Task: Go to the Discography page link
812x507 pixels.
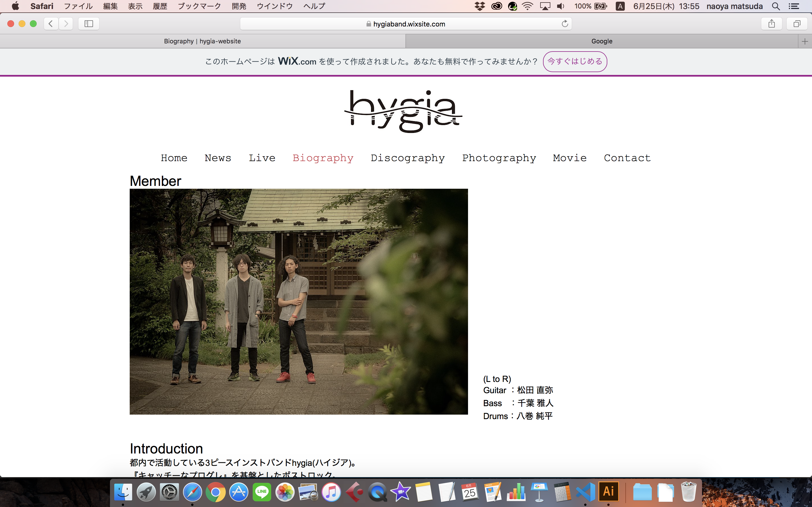Action: coord(408,158)
